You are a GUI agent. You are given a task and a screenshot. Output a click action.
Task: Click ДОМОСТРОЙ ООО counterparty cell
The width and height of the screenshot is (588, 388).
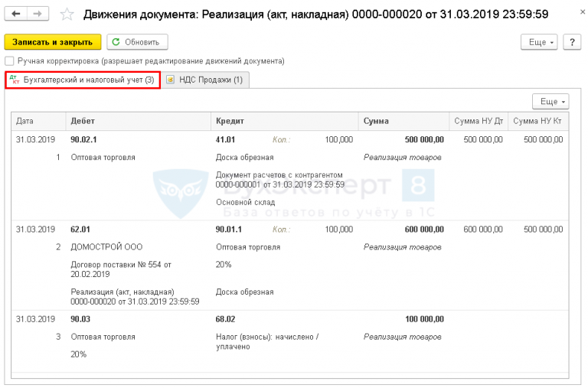(106, 247)
